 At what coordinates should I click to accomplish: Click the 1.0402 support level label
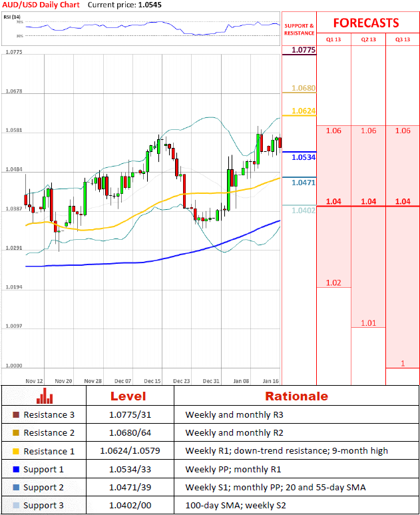pyautogui.click(x=304, y=211)
